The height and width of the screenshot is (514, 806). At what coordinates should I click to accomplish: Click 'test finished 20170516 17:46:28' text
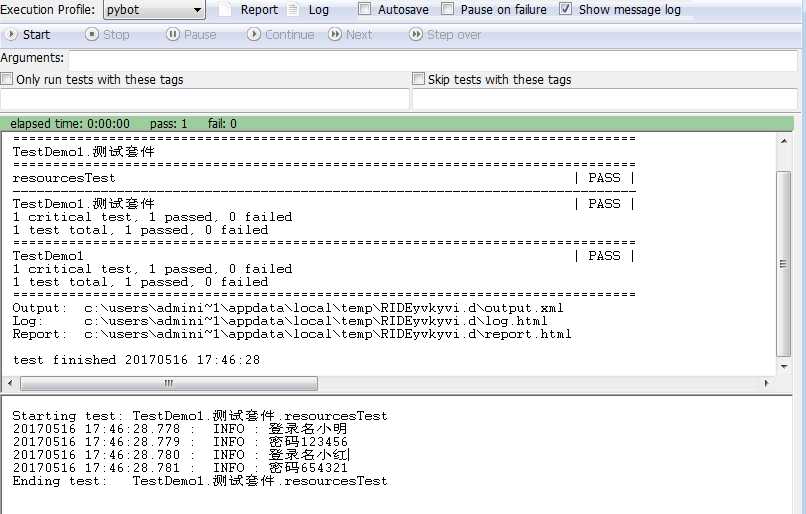136,360
